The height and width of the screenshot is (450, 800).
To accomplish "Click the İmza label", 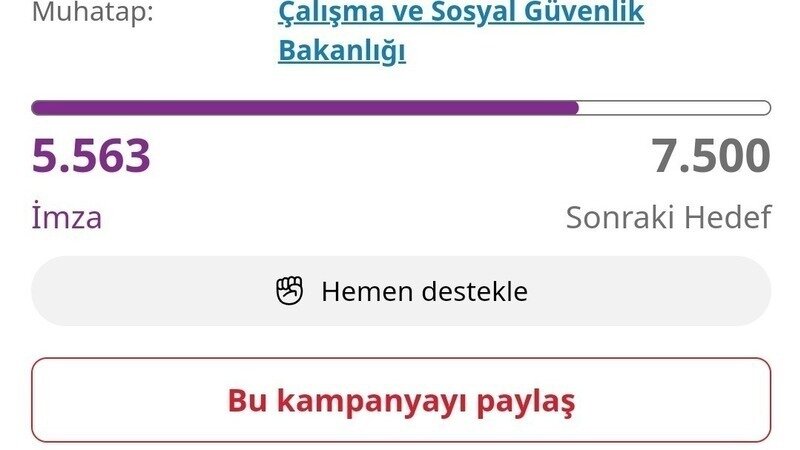I will tap(67, 217).
